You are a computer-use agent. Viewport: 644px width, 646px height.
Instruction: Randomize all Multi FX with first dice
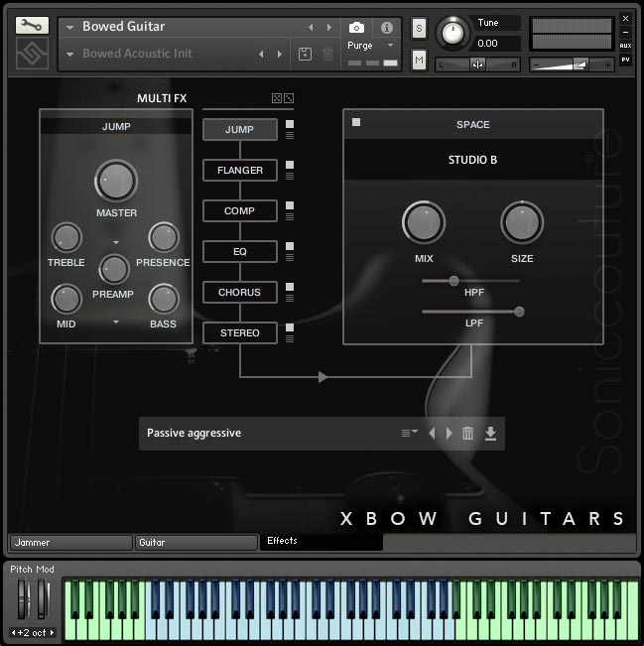277,98
